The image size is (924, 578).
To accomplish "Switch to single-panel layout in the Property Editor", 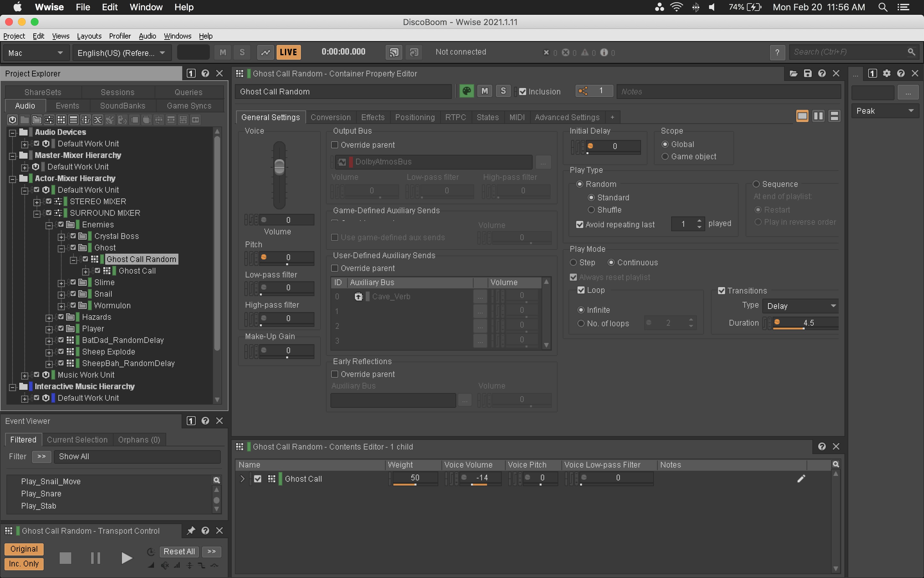I will click(x=802, y=116).
